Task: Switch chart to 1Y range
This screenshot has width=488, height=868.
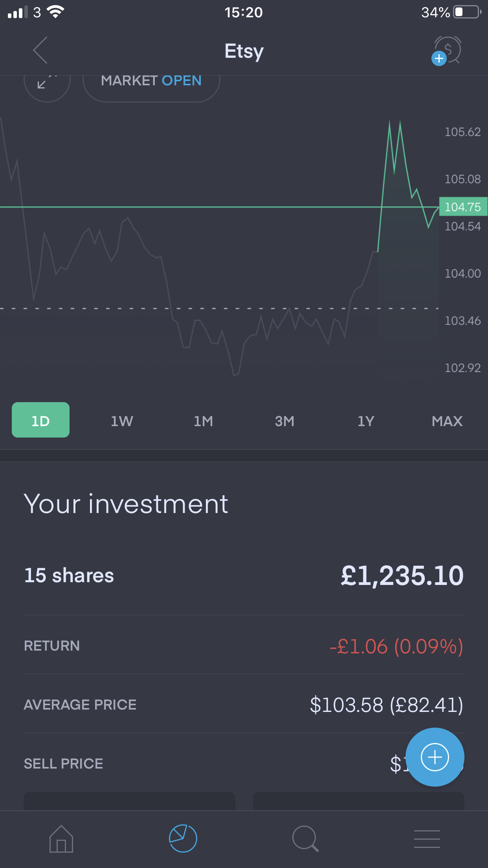Action: (x=366, y=421)
